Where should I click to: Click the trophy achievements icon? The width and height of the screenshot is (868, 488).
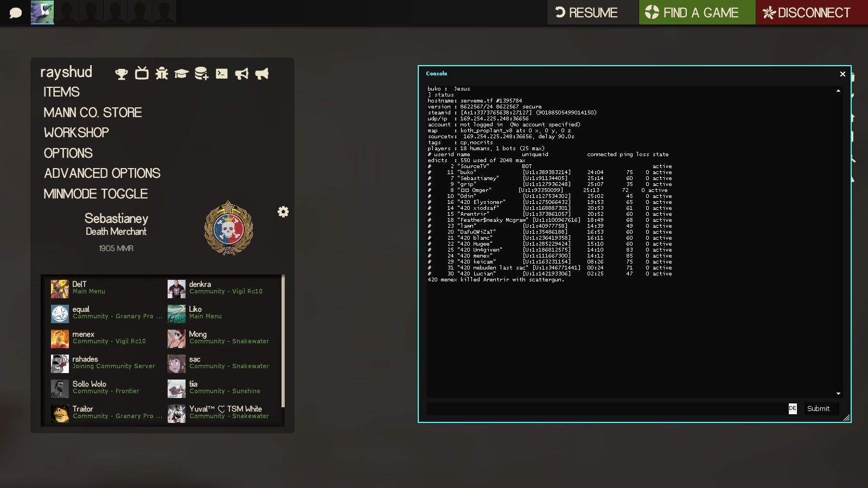pyautogui.click(x=122, y=74)
